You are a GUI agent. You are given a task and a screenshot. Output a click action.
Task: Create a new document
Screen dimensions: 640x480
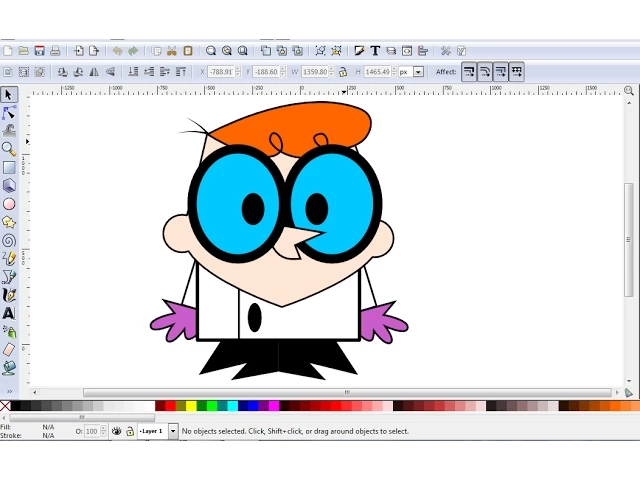7,51
